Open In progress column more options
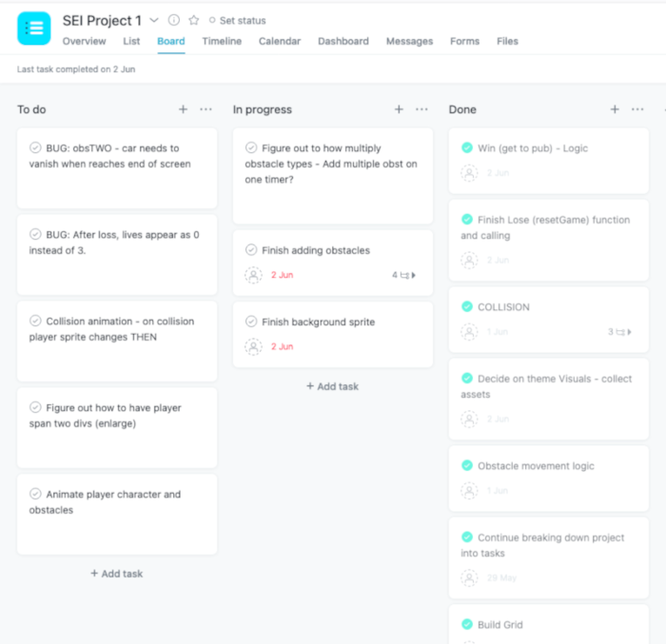Viewport: 666px width, 644px height. [x=421, y=109]
